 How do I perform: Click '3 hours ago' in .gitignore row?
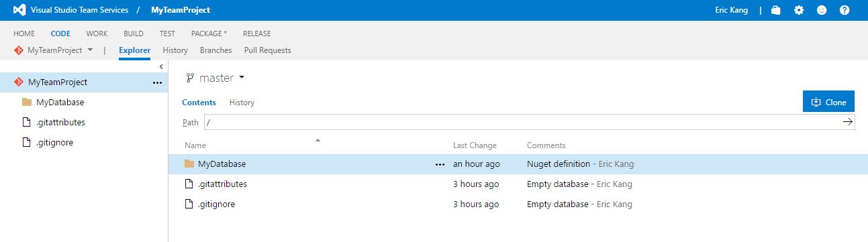[x=476, y=204]
